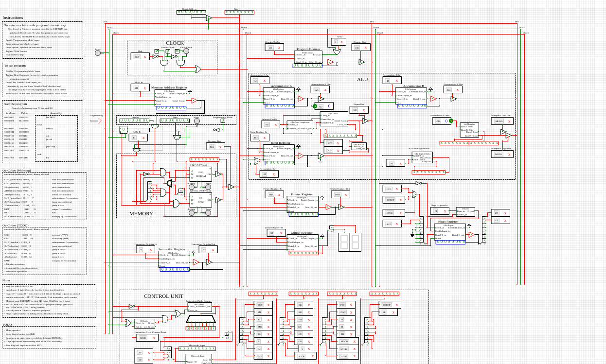Image resolution: width=606 pixels, height=364 pixels.
Task: Select the OI tunnel labeled Output Register In
Action: point(275,233)
